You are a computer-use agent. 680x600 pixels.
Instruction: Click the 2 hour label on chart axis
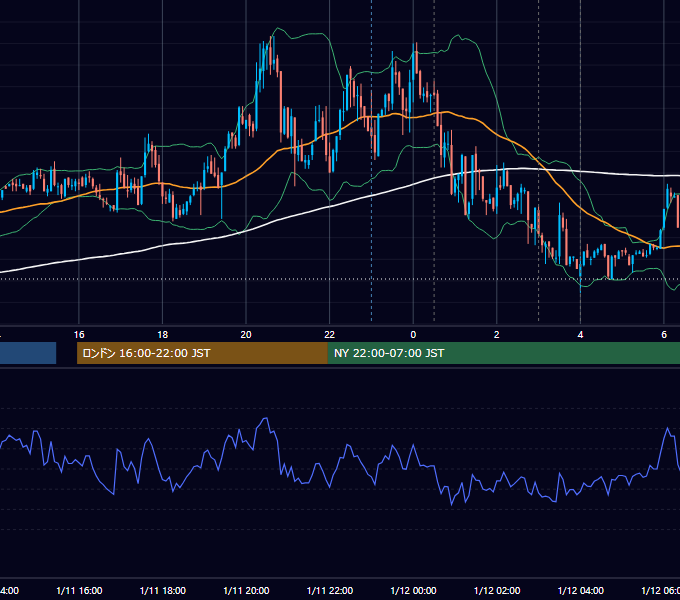(497, 335)
